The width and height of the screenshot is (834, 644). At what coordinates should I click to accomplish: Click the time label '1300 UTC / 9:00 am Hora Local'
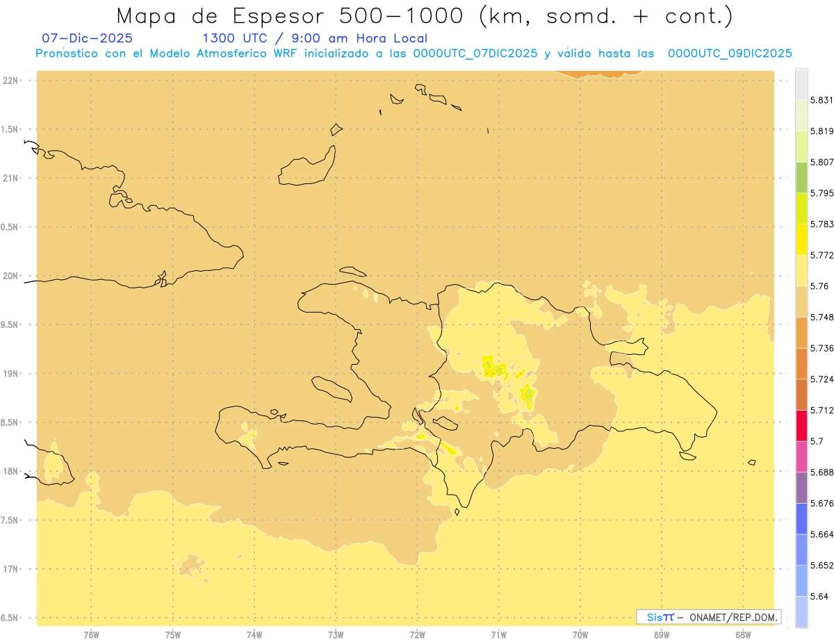pos(314,38)
